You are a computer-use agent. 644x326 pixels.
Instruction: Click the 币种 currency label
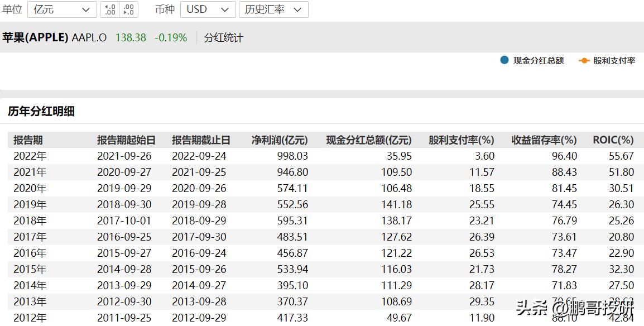click(165, 9)
